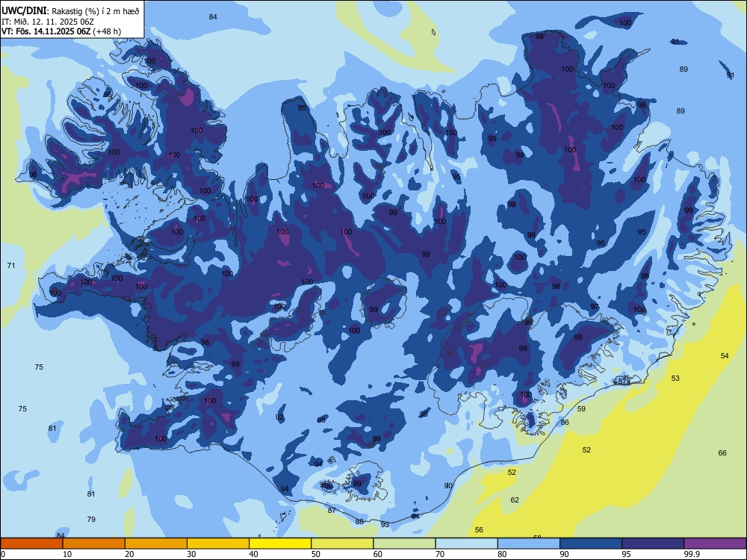Image resolution: width=747 pixels, height=560 pixels.
Task: Click the humidity value '90' on the map
Action: [x=448, y=486]
